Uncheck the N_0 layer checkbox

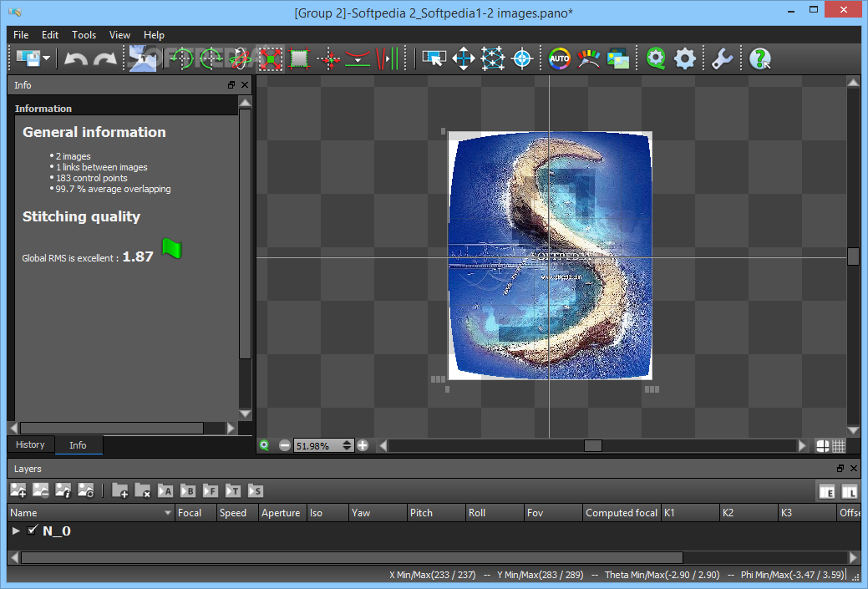[32, 530]
